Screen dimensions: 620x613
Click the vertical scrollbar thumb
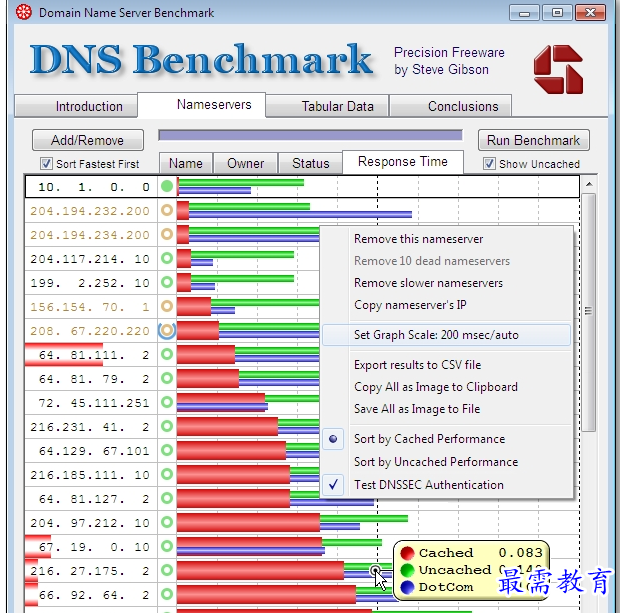[x=589, y=312]
